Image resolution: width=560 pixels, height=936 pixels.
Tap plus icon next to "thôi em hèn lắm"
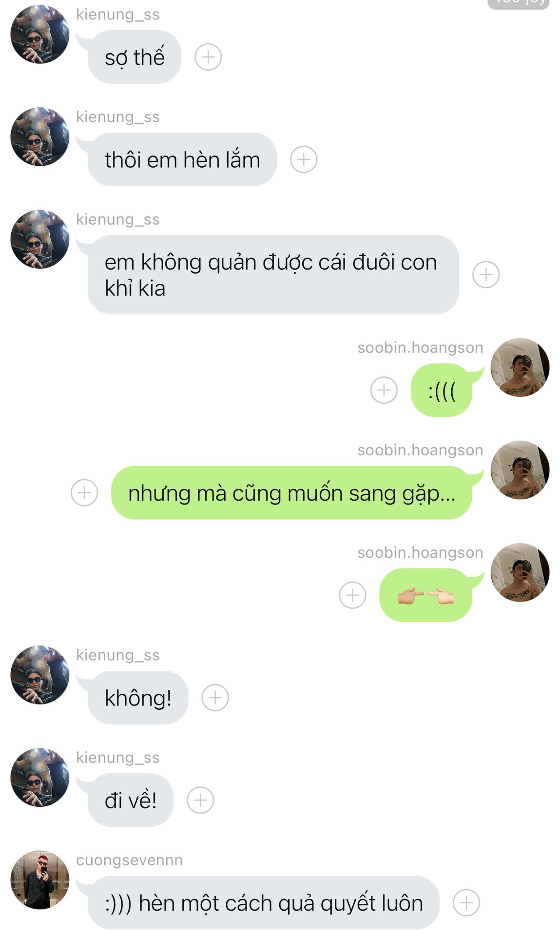[x=304, y=159]
